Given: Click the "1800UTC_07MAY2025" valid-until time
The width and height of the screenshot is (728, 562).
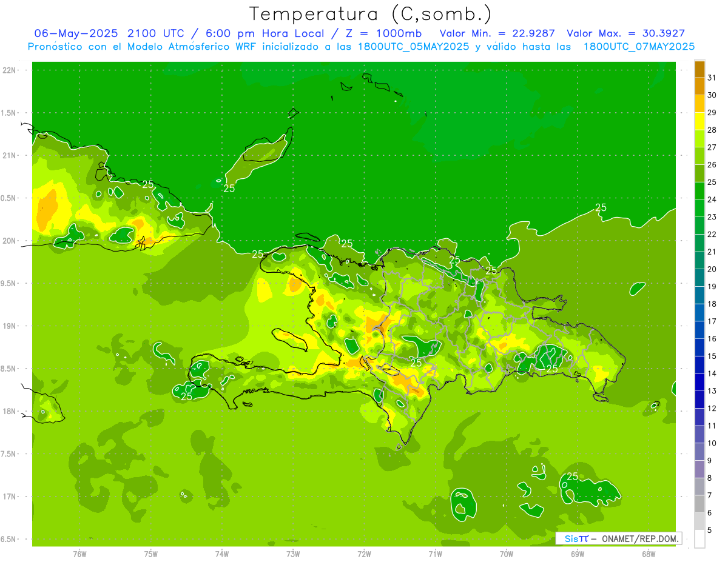Looking at the screenshot, I should coord(639,47).
